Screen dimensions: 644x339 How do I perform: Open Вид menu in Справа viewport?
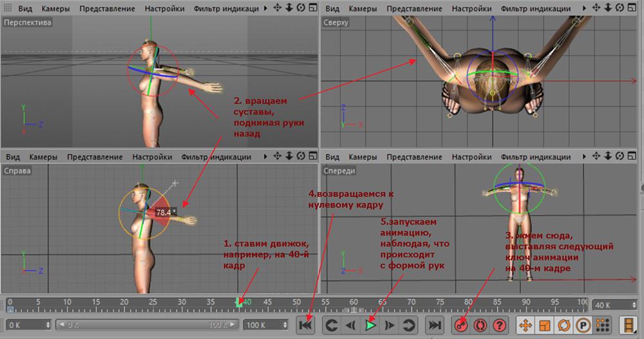click(13, 157)
